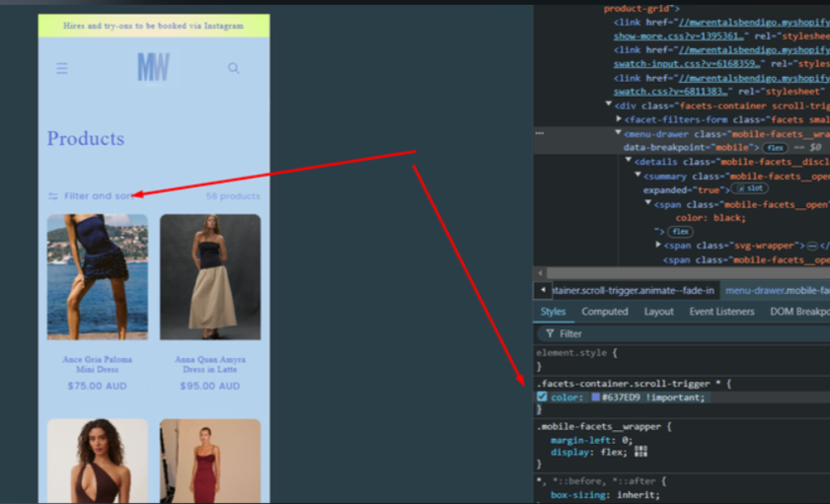Click the 'display: flex;' declaration
830x504 pixels.
[588, 452]
